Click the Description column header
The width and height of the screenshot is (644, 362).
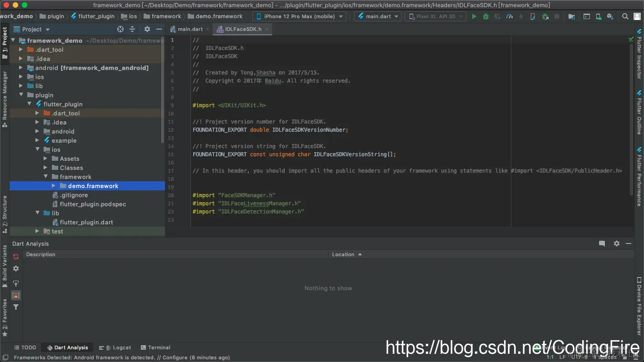coord(176,254)
